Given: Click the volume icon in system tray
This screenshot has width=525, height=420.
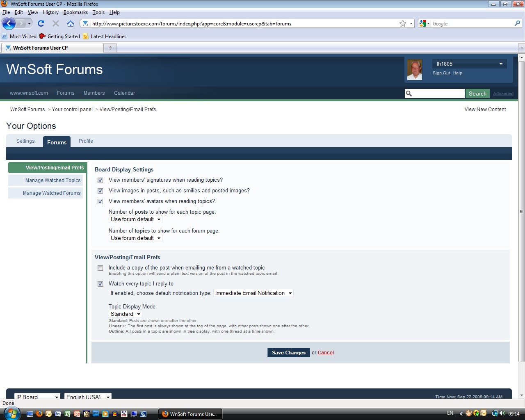Looking at the screenshot, I should (x=502, y=413).
